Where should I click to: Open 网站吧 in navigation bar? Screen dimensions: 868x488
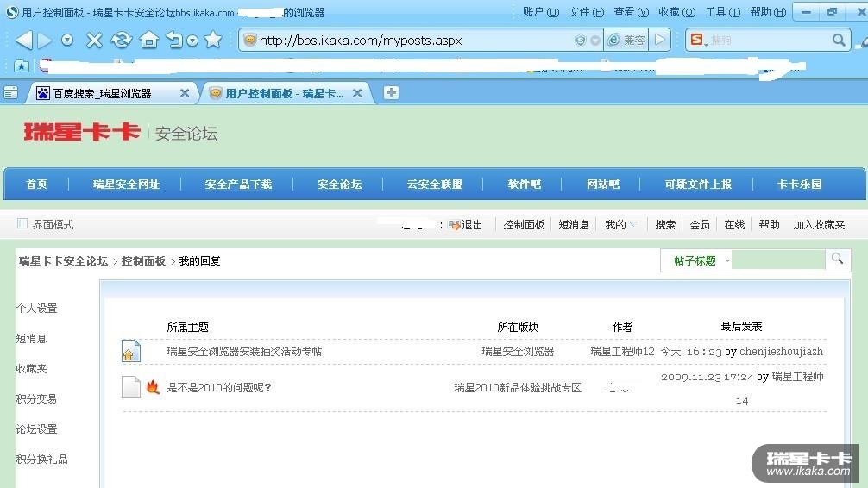point(603,185)
